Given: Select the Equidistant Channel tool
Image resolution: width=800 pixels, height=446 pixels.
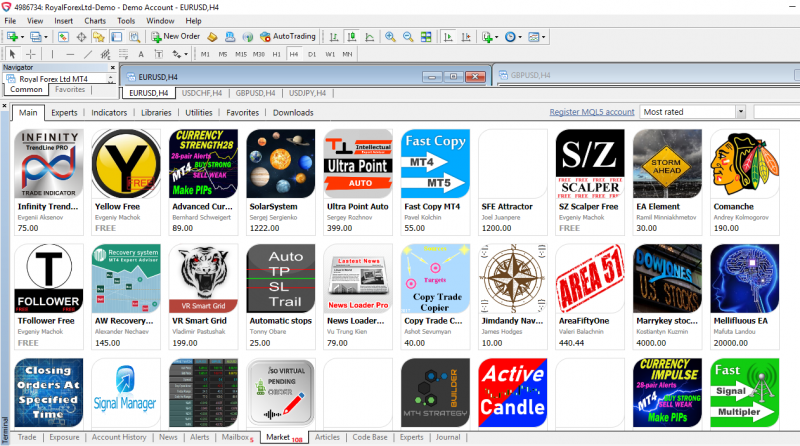Looking at the screenshot, I should pos(106,54).
